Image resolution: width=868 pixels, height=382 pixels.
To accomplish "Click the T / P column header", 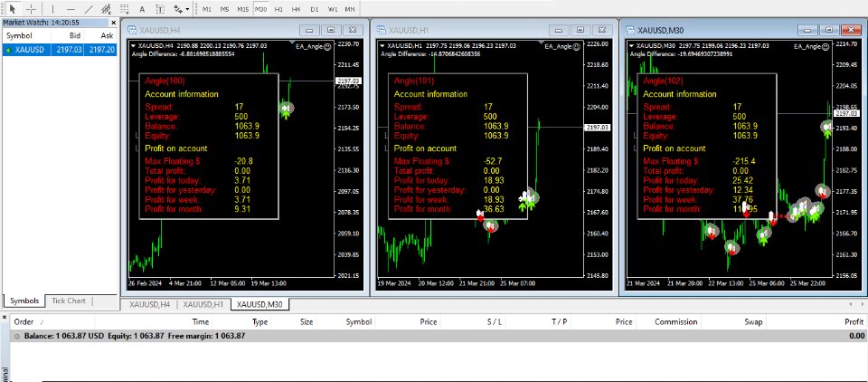I will (x=559, y=321).
